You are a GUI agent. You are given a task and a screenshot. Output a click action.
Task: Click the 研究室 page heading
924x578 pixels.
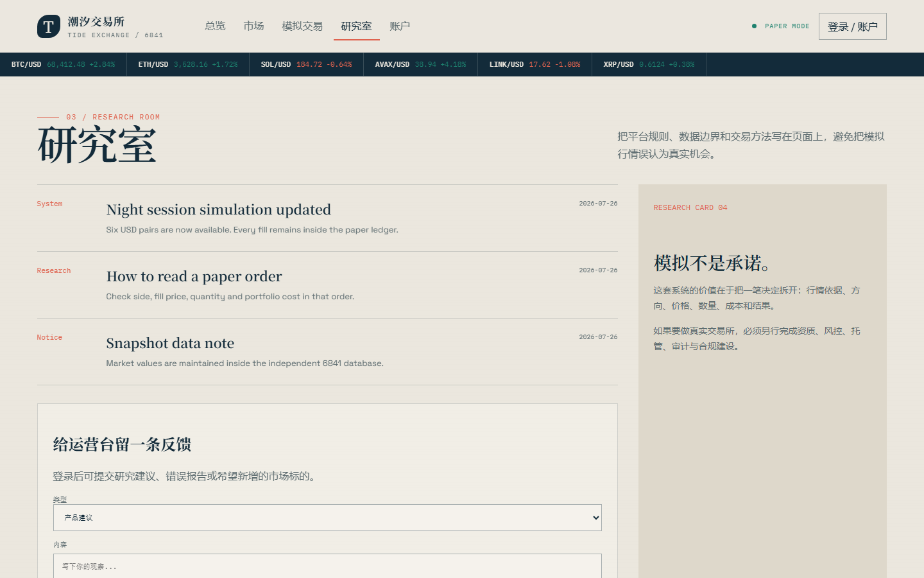tap(97, 144)
